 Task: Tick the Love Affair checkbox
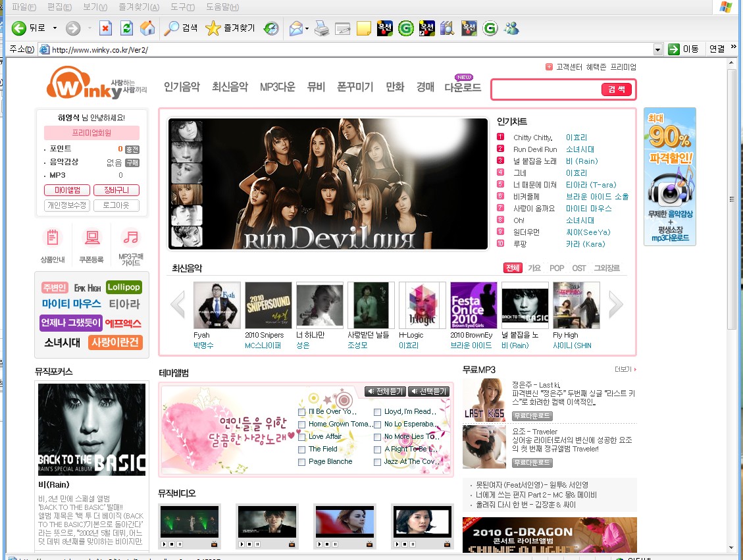tap(301, 438)
